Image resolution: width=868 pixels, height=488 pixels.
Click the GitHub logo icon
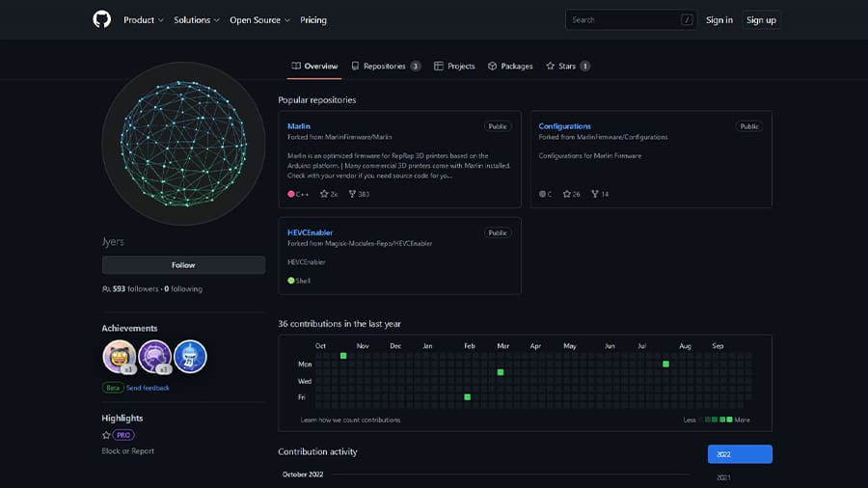pos(102,20)
